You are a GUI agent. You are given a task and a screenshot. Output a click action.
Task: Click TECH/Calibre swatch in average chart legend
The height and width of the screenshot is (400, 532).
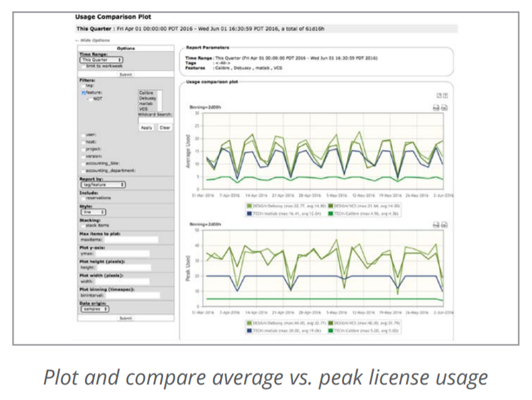331,214
